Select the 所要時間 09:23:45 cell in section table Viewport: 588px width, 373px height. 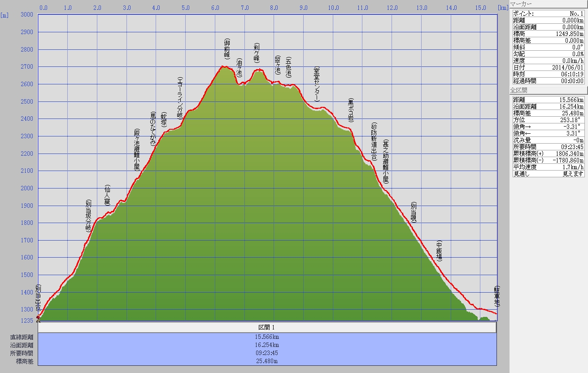[267, 353]
